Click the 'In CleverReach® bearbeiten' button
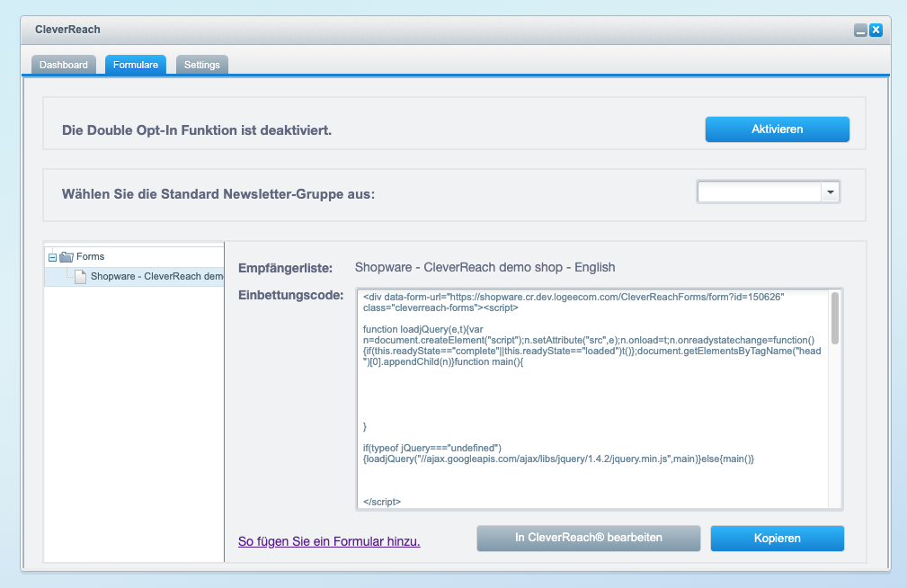907x588 pixels. coord(588,539)
